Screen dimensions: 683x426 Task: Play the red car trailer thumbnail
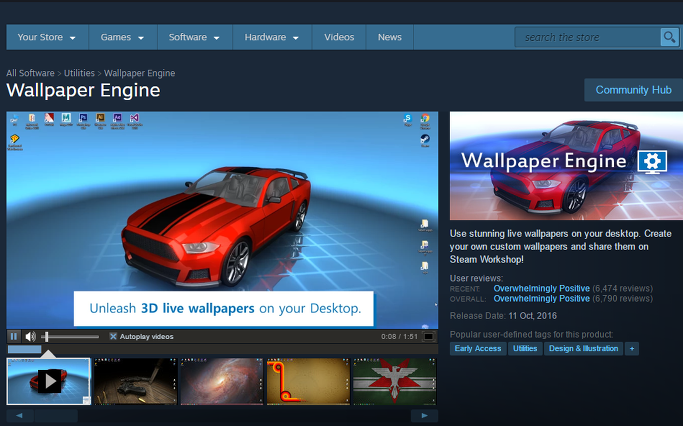[49, 381]
